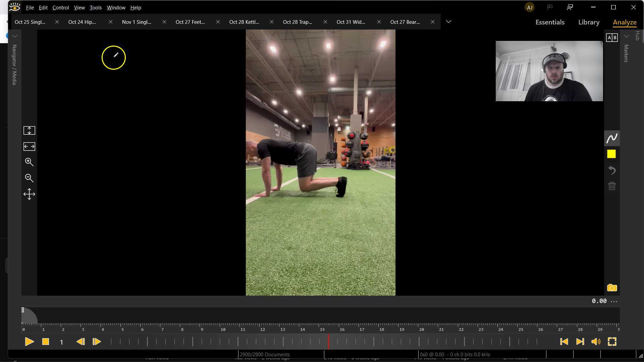Click the camera snapshot icon

pos(612,288)
